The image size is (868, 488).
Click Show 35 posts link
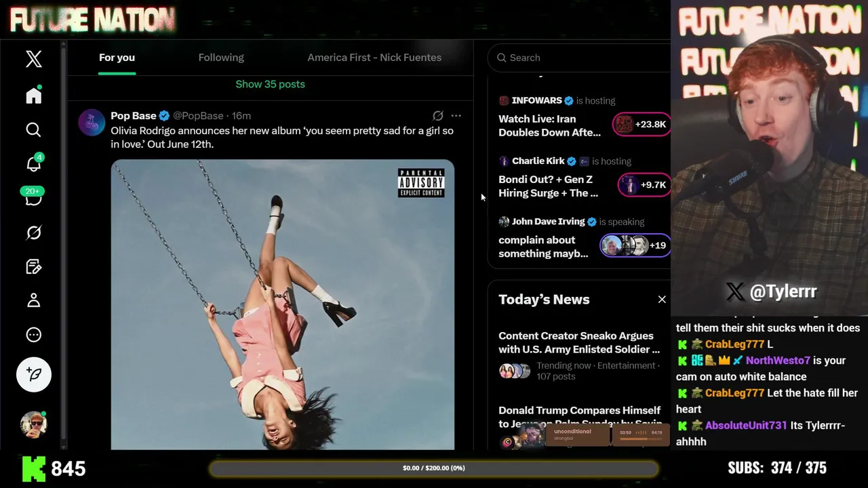[270, 84]
